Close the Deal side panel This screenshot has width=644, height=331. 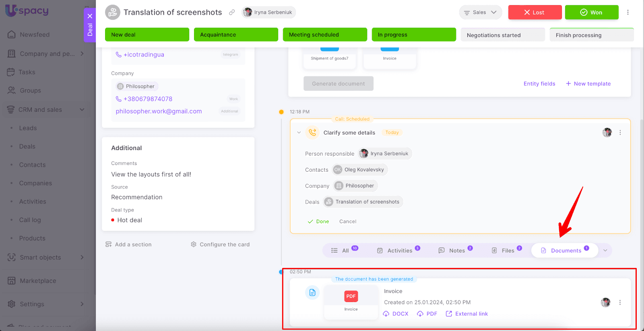[90, 16]
